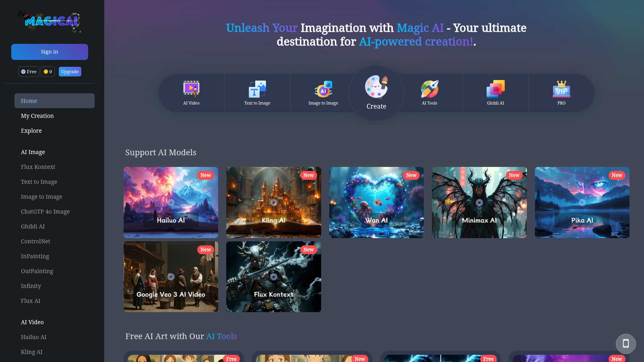Image resolution: width=644 pixels, height=362 pixels.
Task: Play the Hailuo AI preview video
Action: point(171,202)
